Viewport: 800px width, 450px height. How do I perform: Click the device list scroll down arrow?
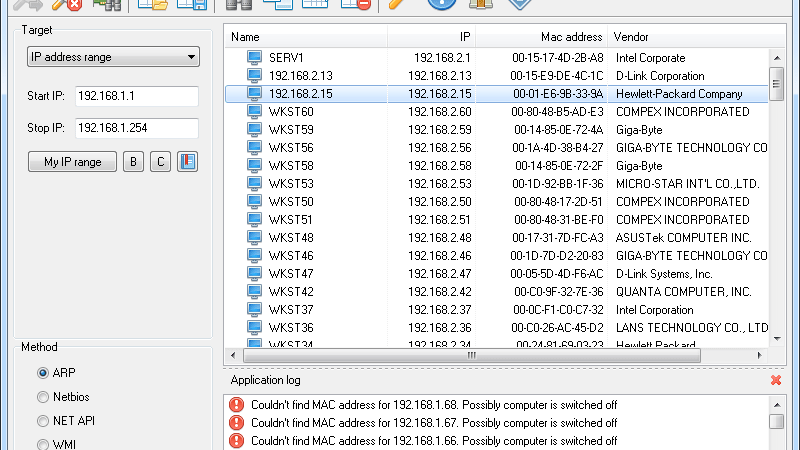[x=777, y=338]
